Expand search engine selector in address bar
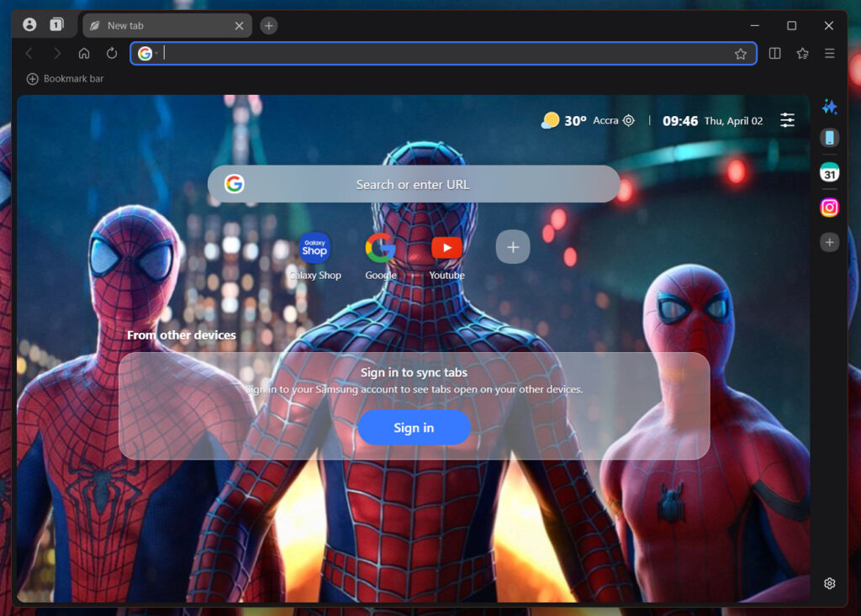Image resolution: width=861 pixels, height=616 pixels. 148,54
